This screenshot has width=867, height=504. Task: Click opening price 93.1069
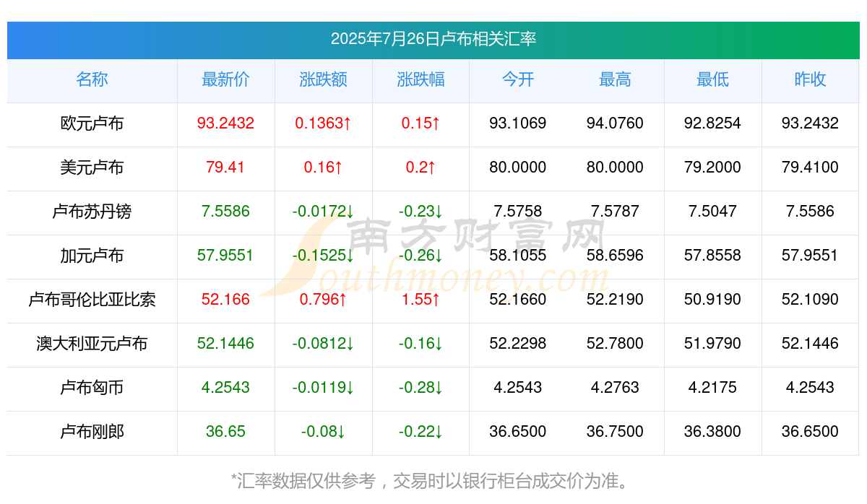pos(518,123)
